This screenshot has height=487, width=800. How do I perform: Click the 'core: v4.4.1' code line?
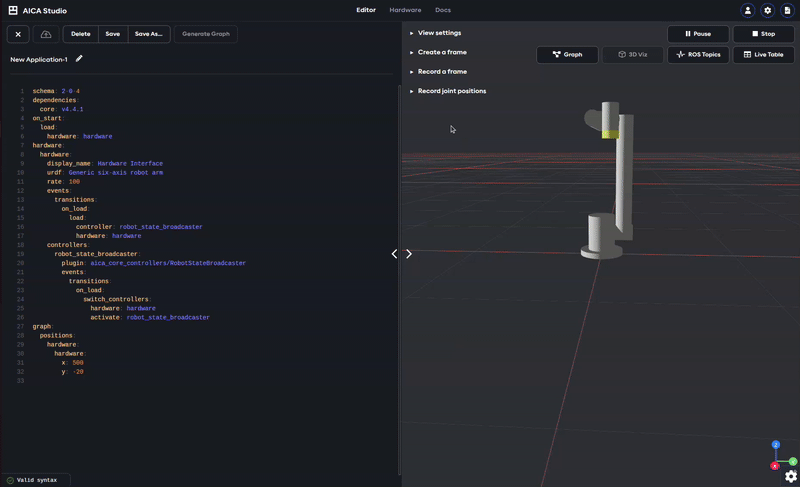61,109
